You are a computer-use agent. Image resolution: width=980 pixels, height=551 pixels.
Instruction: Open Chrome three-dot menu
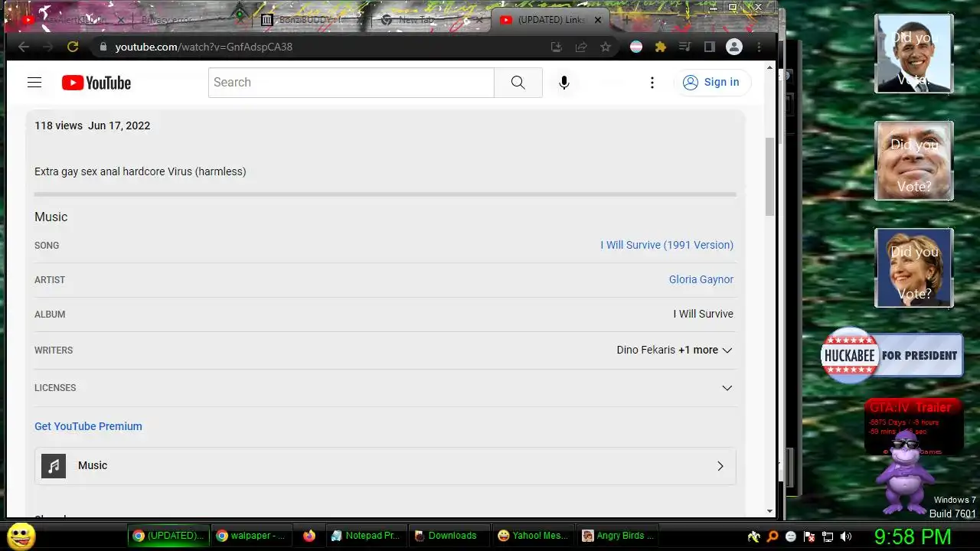pos(759,47)
